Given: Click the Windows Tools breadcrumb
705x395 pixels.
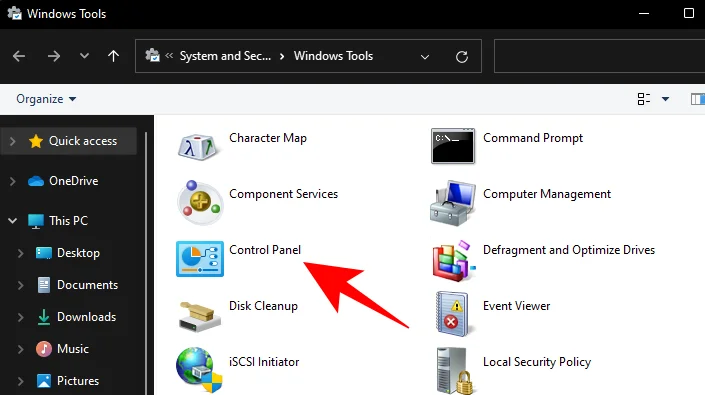Looking at the screenshot, I should 333,56.
